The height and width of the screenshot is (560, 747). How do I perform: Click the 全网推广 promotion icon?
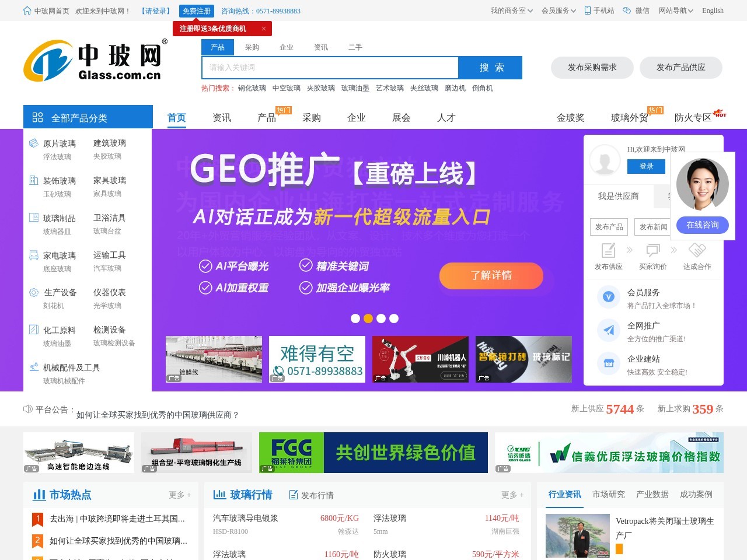coord(609,330)
